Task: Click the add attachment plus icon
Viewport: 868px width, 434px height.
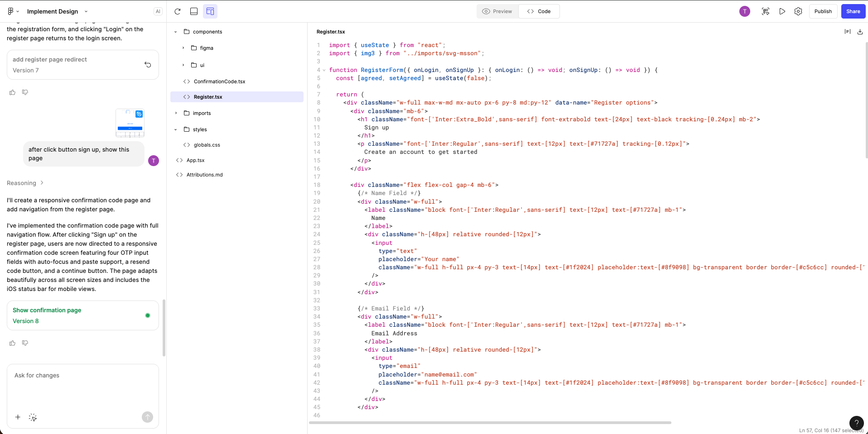Action: [x=18, y=417]
